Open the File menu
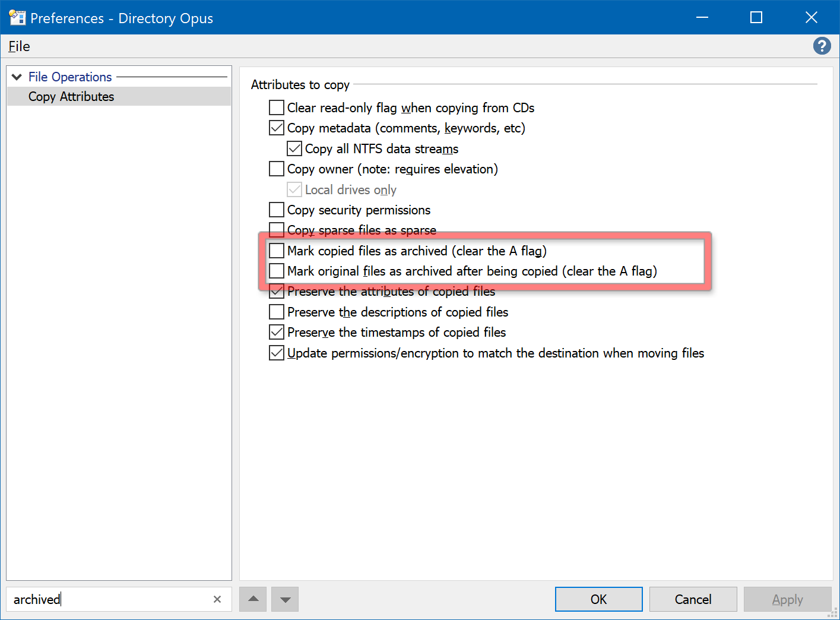 pos(19,46)
